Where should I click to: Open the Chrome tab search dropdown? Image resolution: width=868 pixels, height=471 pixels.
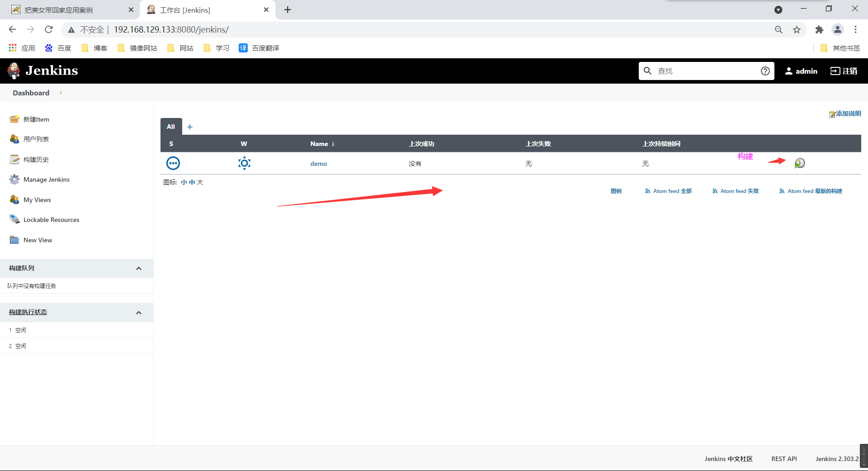point(778,9)
